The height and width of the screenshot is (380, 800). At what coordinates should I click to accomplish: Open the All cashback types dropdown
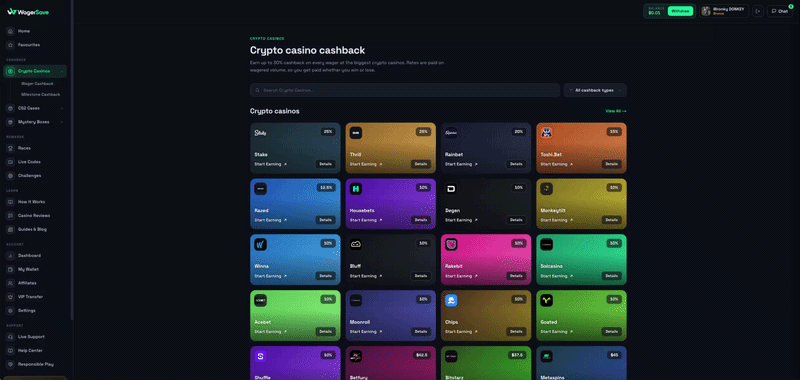595,90
